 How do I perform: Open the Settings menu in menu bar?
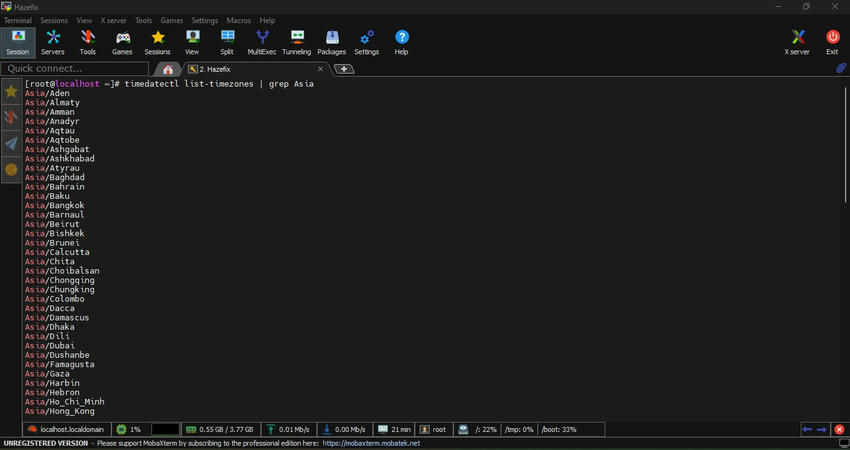click(204, 20)
